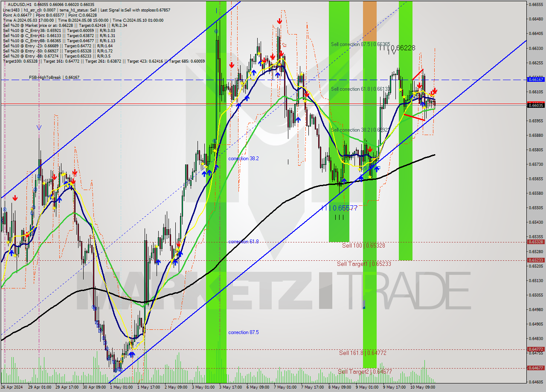Click the red 0.64772 price axis tag
Image resolution: width=546 pixels, height=392 pixels.
535,349
